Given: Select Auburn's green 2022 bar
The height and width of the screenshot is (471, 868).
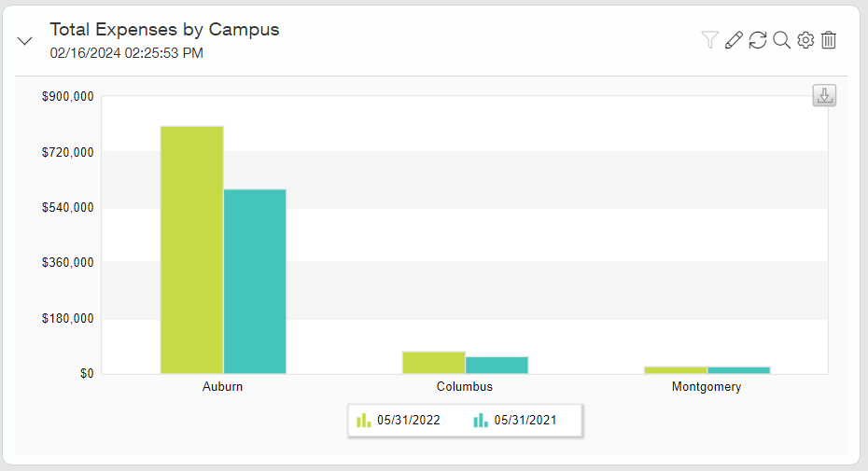Looking at the screenshot, I should coord(191,250).
